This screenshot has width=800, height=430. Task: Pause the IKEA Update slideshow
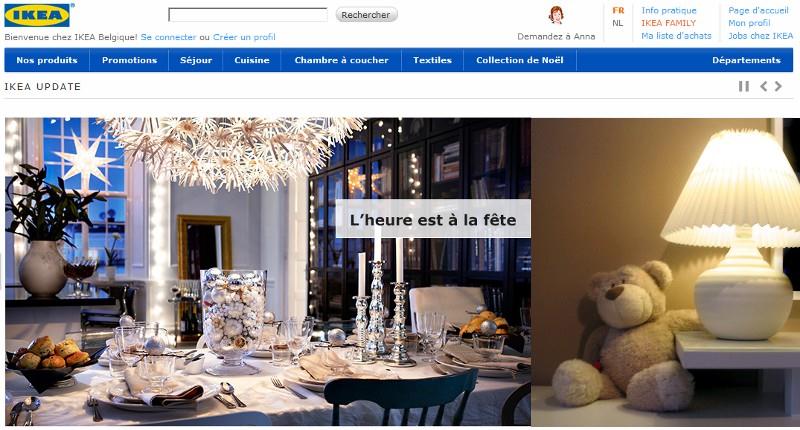pos(744,86)
